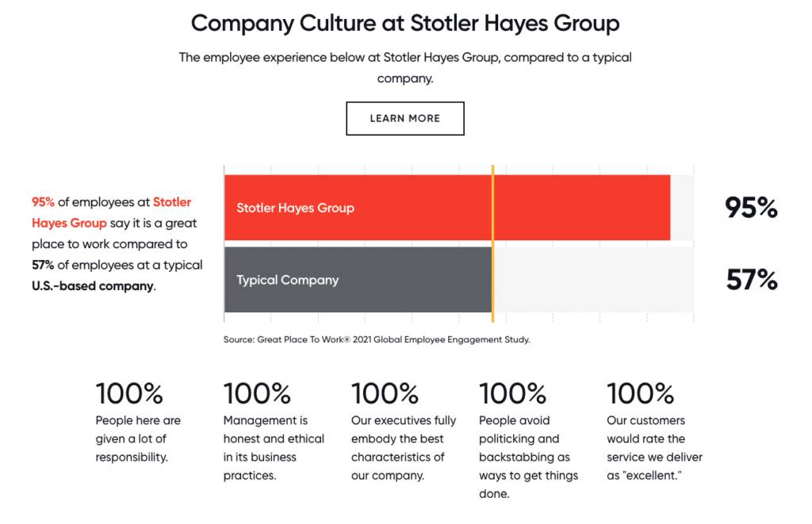Click the source citation for Great Place To Work
The image size is (812, 524).
tap(377, 339)
